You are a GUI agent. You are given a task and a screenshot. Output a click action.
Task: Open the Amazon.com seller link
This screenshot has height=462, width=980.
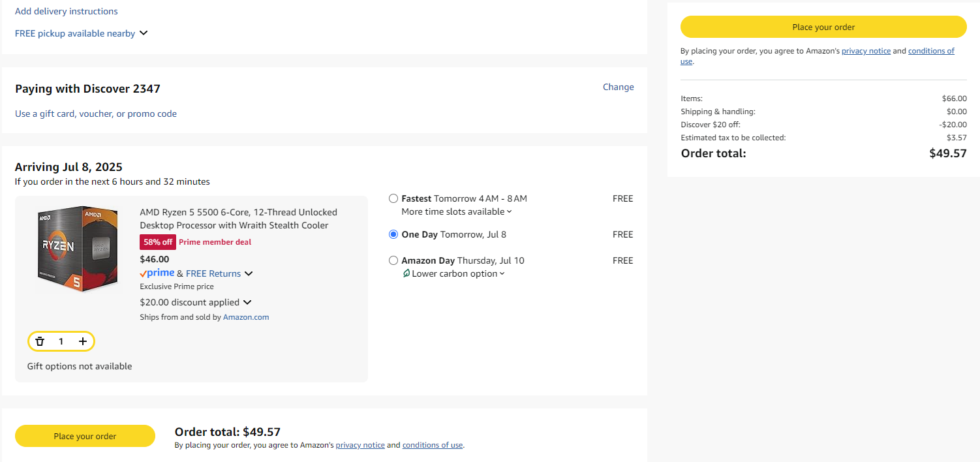pyautogui.click(x=246, y=317)
